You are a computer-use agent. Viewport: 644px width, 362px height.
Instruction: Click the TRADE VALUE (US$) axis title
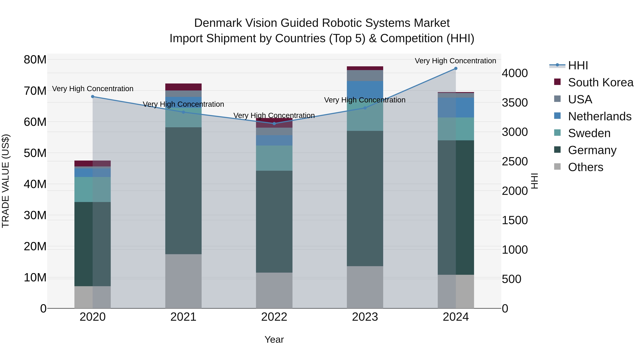pyautogui.click(x=6, y=181)
